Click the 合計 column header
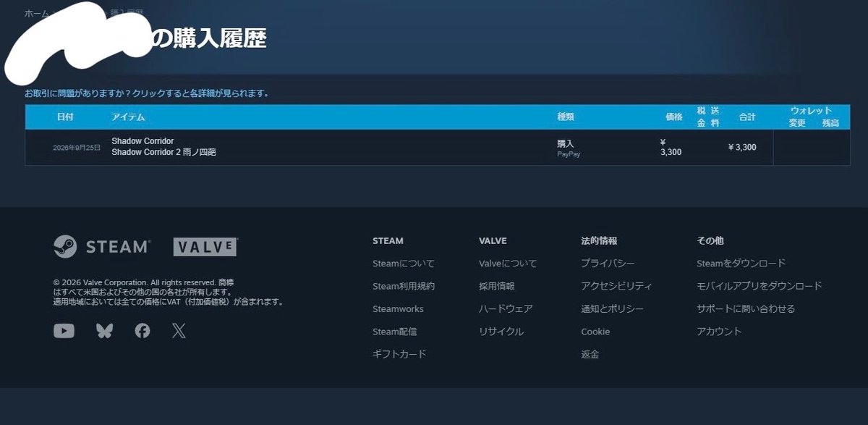 pyautogui.click(x=747, y=117)
